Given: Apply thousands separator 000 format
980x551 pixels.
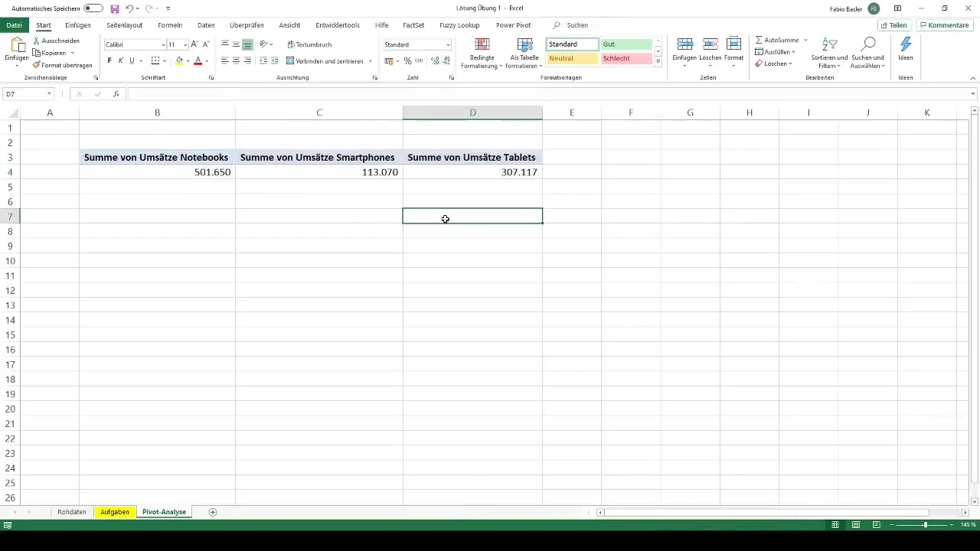Looking at the screenshot, I should click(x=419, y=60).
